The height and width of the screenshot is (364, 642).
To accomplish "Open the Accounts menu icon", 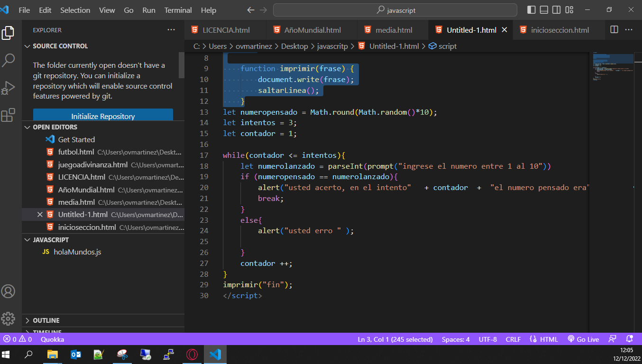I will click(x=8, y=291).
